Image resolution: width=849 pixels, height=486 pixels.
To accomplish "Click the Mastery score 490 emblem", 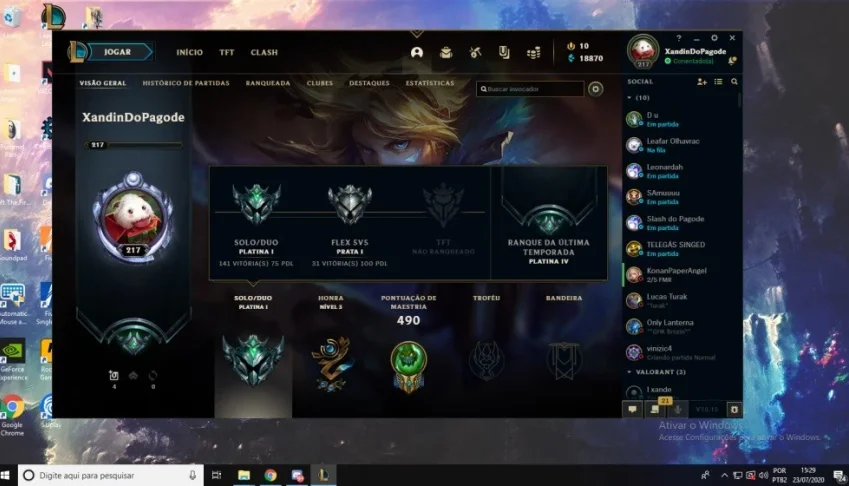I will [x=409, y=365].
